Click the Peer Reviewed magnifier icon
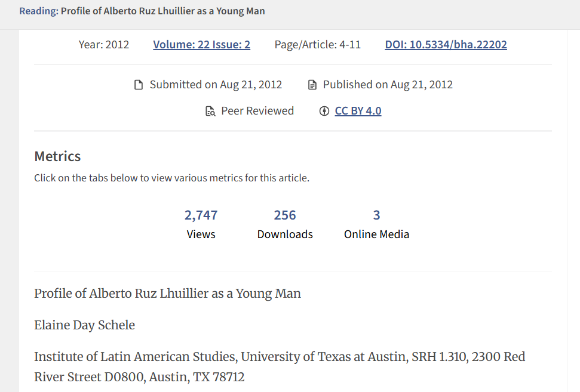 coord(210,111)
